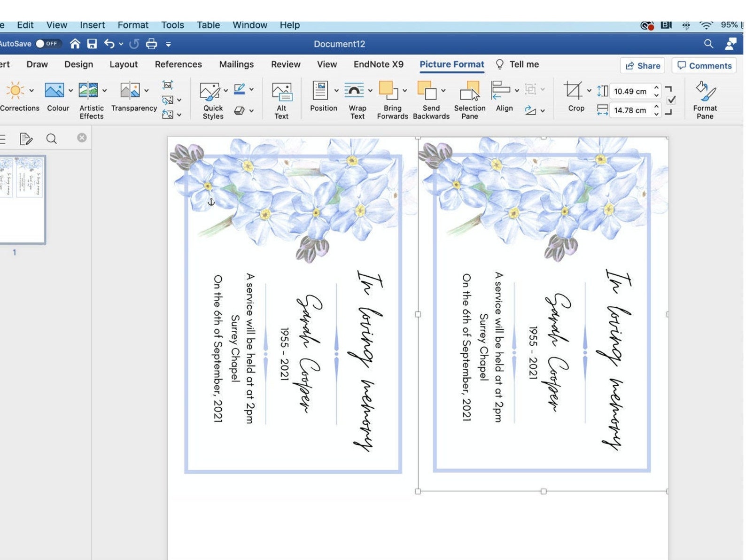Click the Rotate objects icon
Image resolution: width=746 pixels, height=560 pixels.
(x=531, y=110)
